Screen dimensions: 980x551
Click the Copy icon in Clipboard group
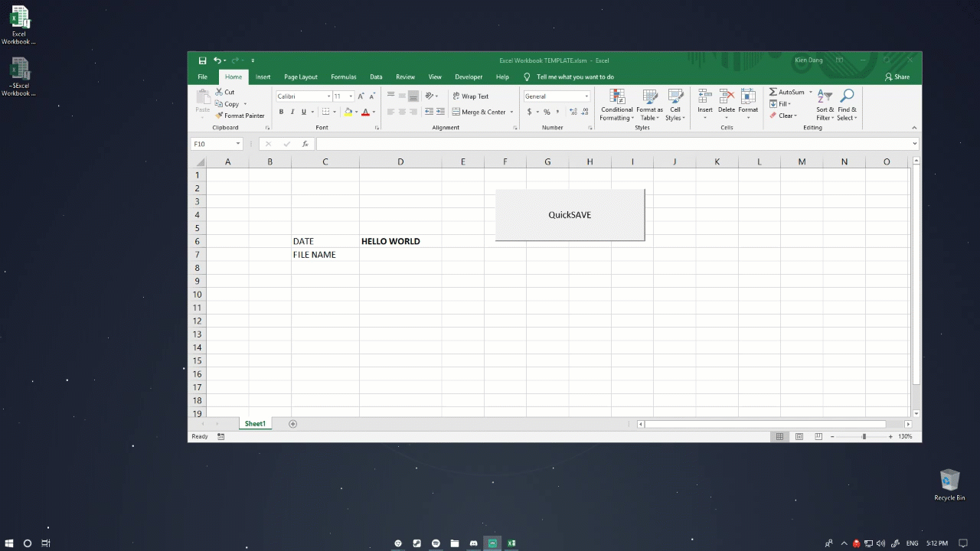[x=219, y=104]
